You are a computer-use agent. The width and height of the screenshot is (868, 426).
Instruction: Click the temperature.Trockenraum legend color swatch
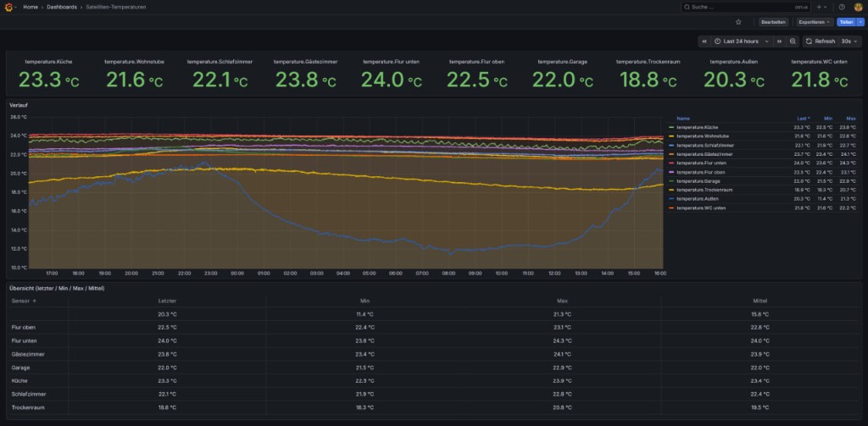click(672, 190)
